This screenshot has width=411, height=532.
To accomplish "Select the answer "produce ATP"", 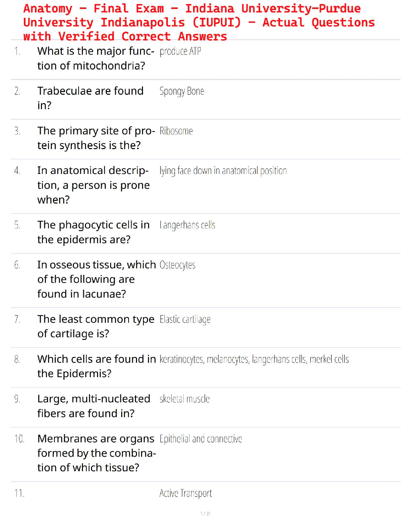I will click(x=180, y=51).
